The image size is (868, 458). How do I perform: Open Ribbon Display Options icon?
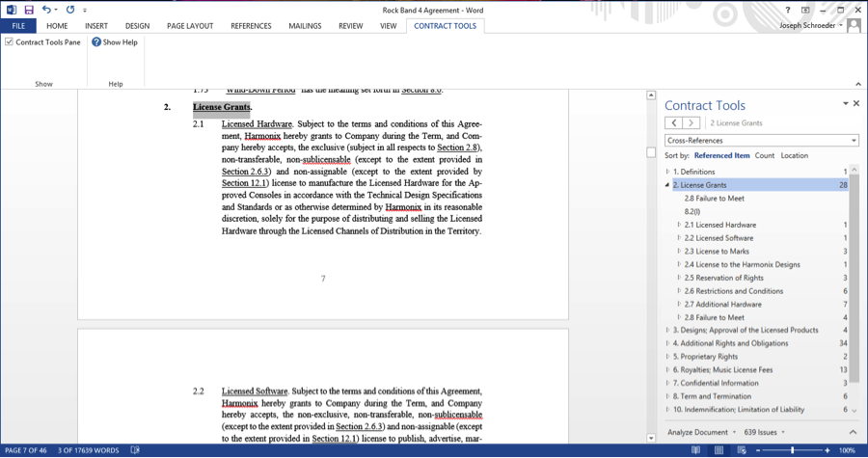805,10
